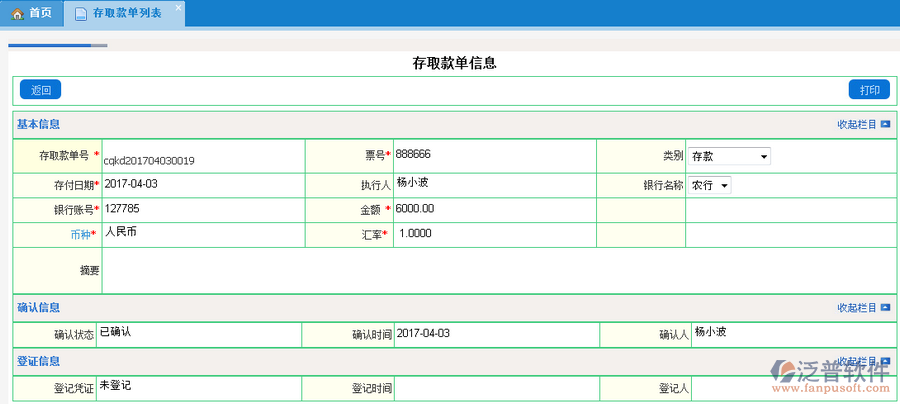Viewport: 900px width, 404px height.
Task: Click the 币种 label link
Action: point(80,234)
